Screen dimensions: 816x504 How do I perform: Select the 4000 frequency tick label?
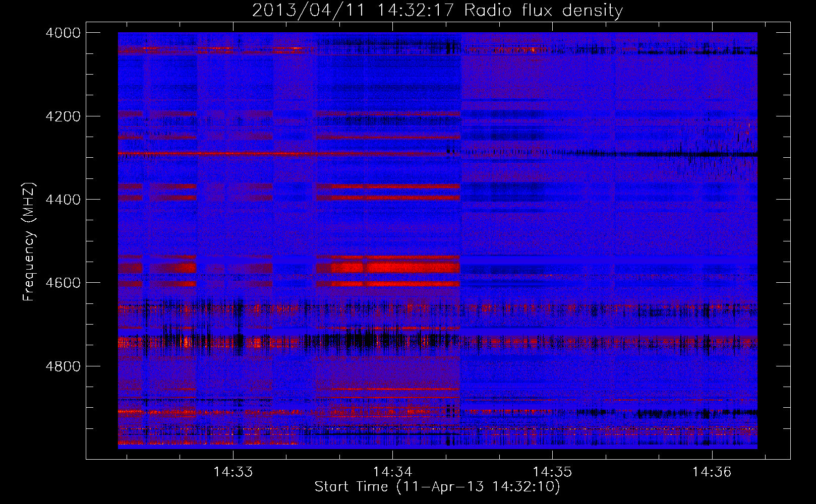pyautogui.click(x=63, y=33)
